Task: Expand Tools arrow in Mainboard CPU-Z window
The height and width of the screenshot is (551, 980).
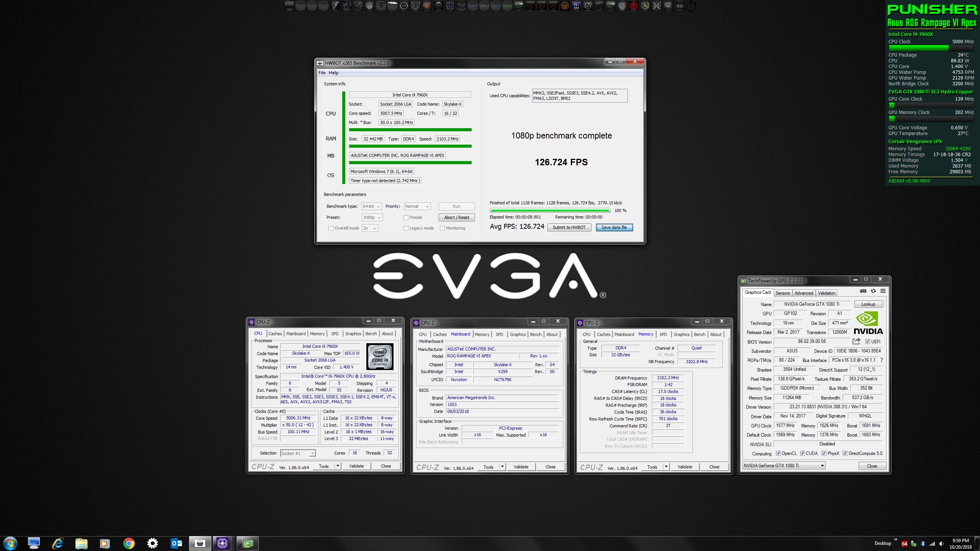Action: [502, 467]
